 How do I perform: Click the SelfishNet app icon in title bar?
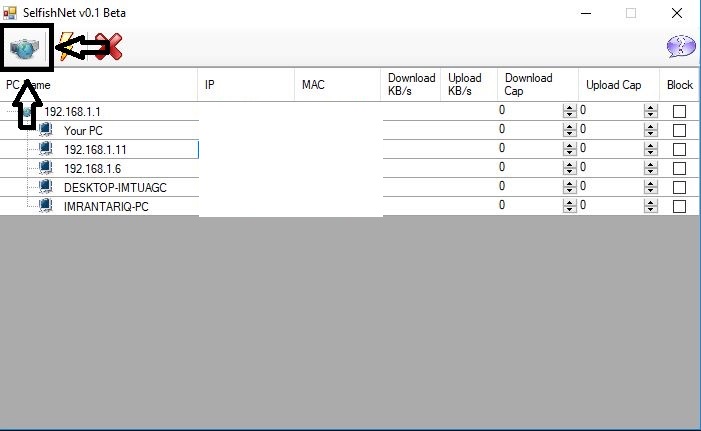tap(10, 13)
